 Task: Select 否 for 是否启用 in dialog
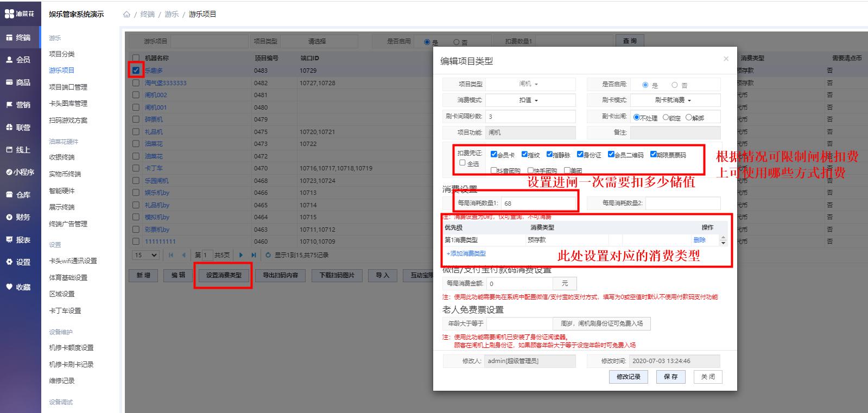[674, 85]
